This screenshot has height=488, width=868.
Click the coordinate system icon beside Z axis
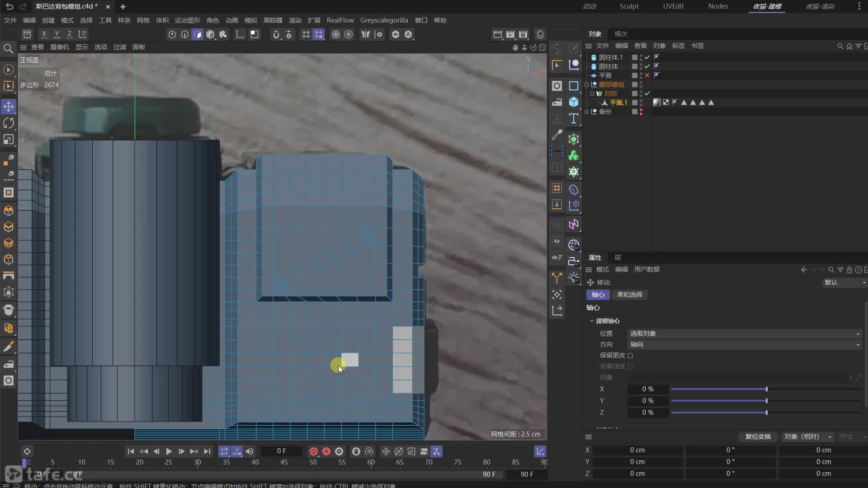[x=82, y=34]
